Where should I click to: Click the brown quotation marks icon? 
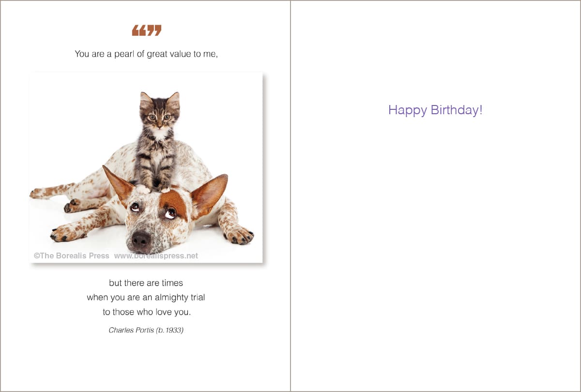point(147,30)
